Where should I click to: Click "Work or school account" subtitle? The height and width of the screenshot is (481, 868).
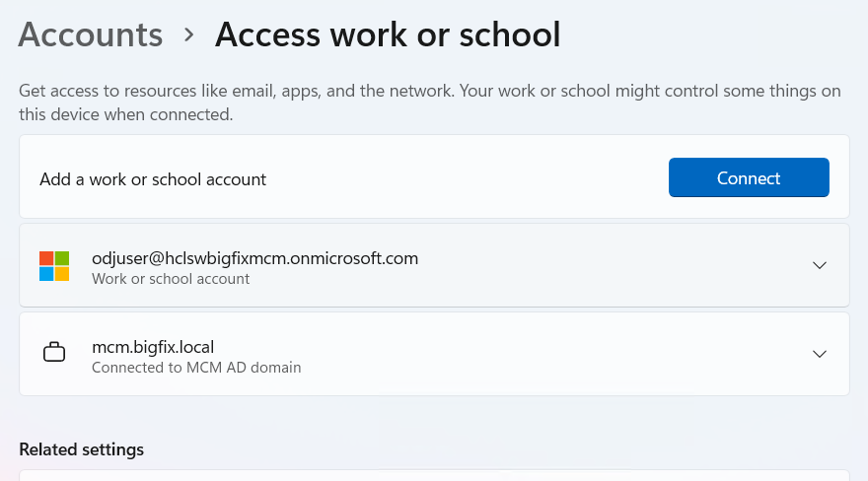click(x=171, y=279)
